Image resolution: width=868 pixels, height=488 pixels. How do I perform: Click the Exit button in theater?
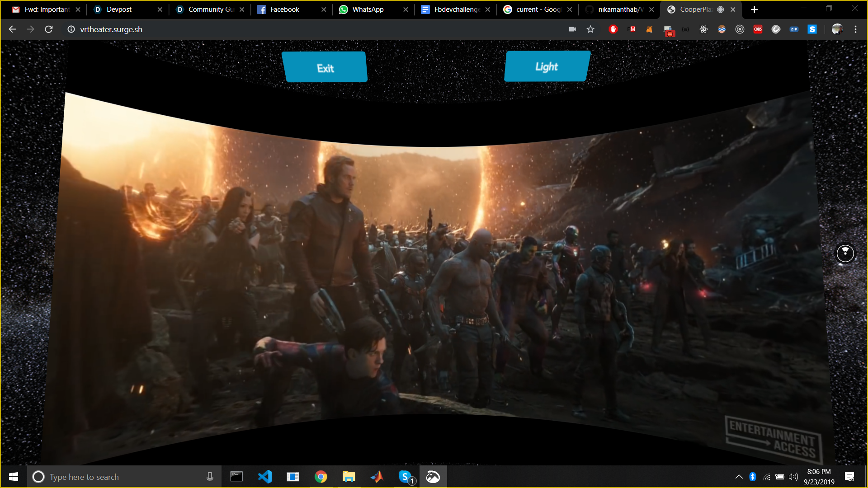click(325, 68)
